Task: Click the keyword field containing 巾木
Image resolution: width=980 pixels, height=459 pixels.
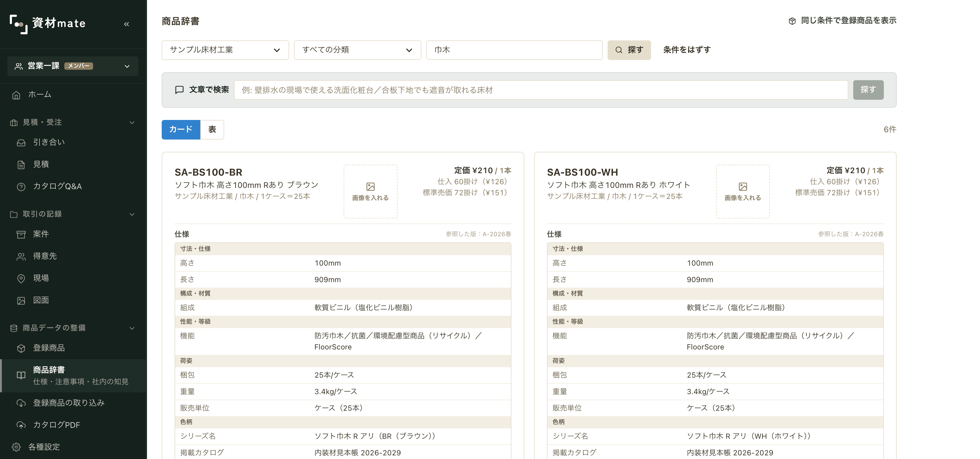Action: (x=514, y=50)
